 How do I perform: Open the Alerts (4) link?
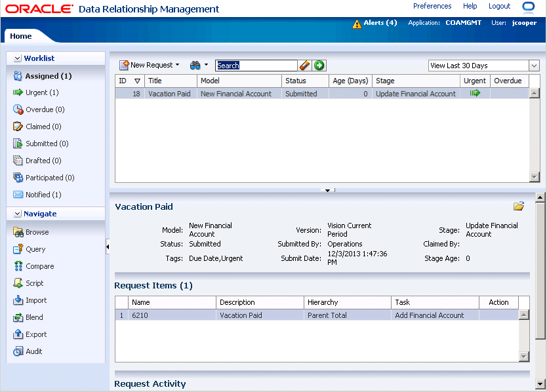(380, 23)
